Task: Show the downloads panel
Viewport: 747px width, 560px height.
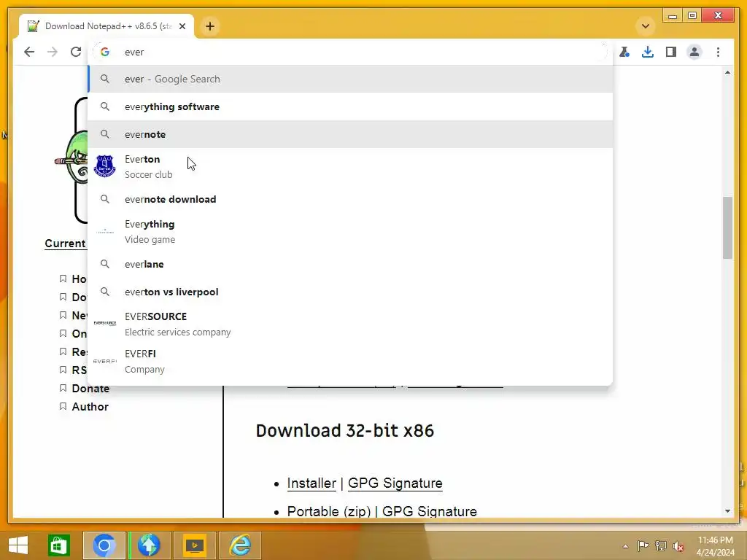Action: pos(648,52)
